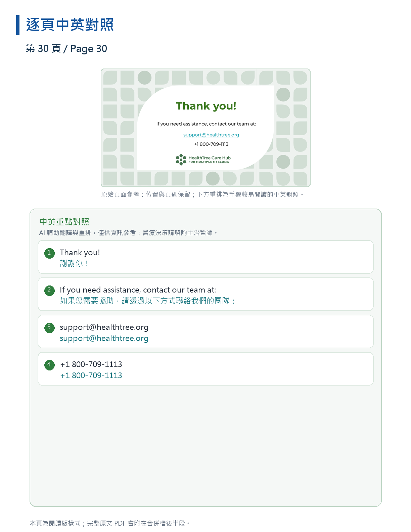Select the 'If you need assistance' card

coord(205,294)
